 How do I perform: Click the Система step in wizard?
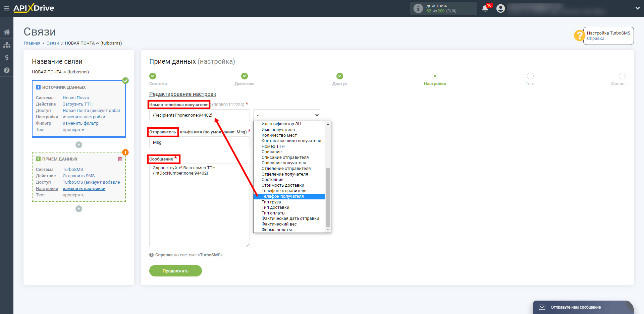tap(153, 76)
